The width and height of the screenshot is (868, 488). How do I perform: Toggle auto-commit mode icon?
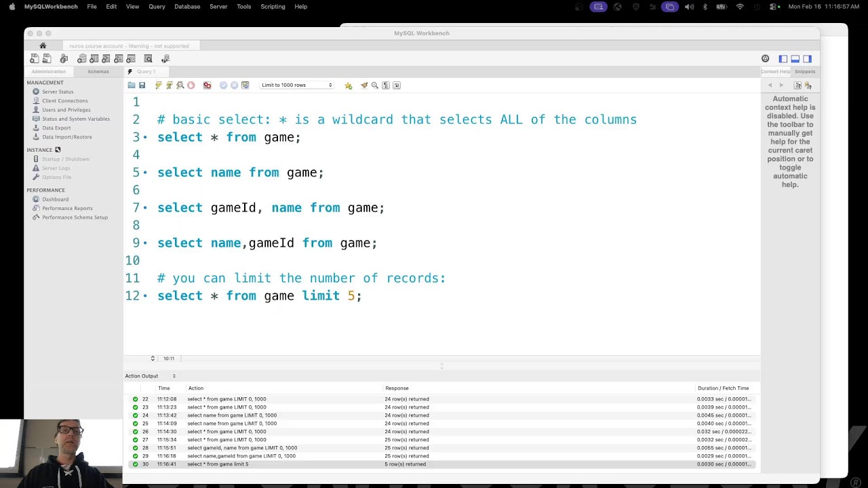coord(245,85)
